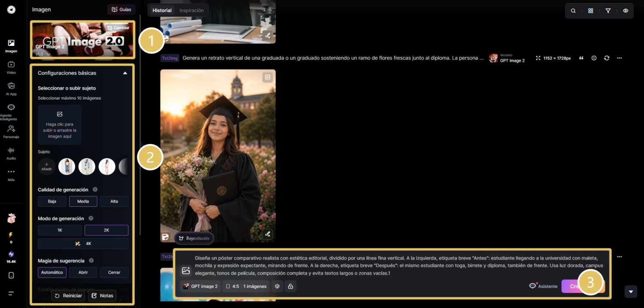Click the info icon beside Magia de sugerencia
Image resolution: width=644 pixels, height=308 pixels.
[91, 260]
